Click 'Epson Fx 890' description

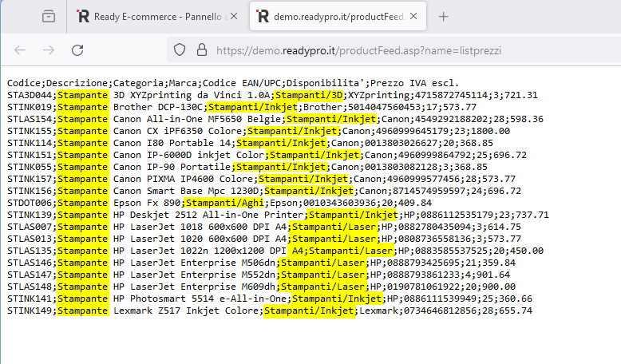[x=147, y=203]
